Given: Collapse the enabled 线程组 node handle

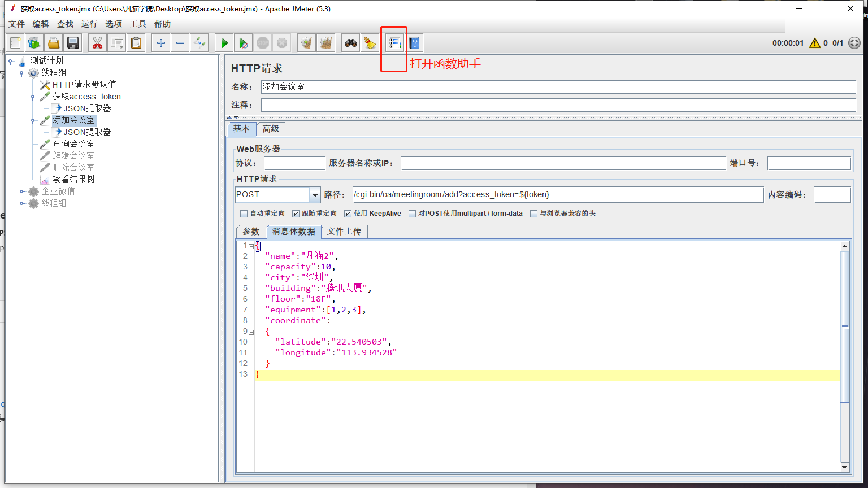Looking at the screenshot, I should point(22,73).
